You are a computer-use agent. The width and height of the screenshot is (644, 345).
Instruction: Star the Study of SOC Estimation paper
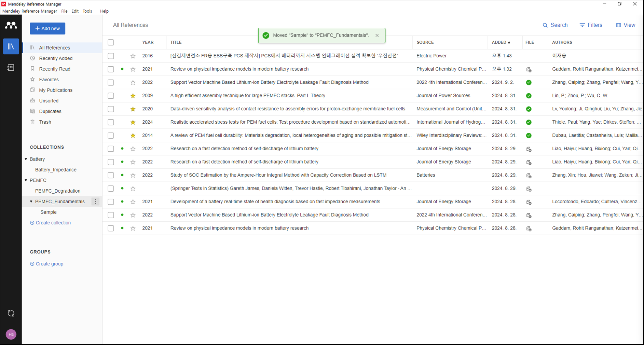[x=133, y=176]
